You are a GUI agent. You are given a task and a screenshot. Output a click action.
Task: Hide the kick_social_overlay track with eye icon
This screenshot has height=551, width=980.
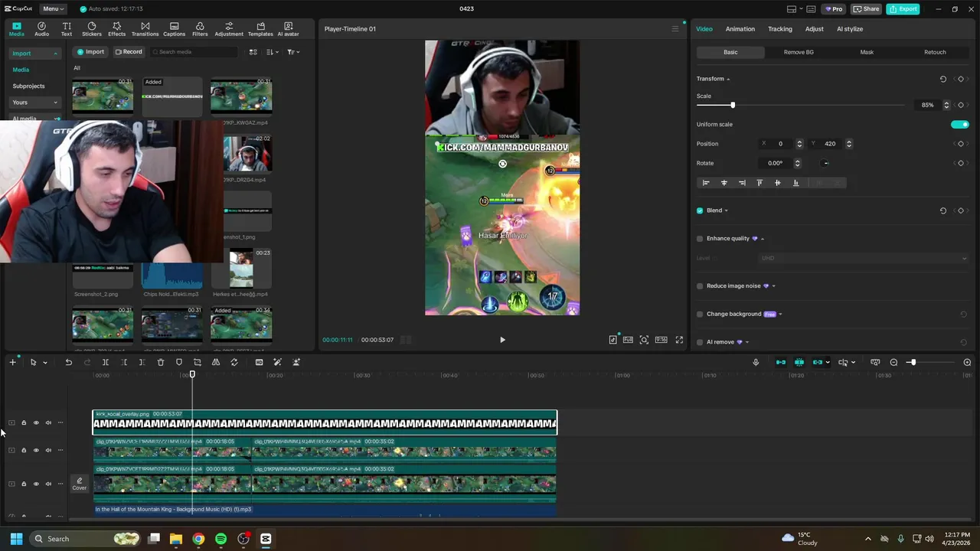[36, 422]
